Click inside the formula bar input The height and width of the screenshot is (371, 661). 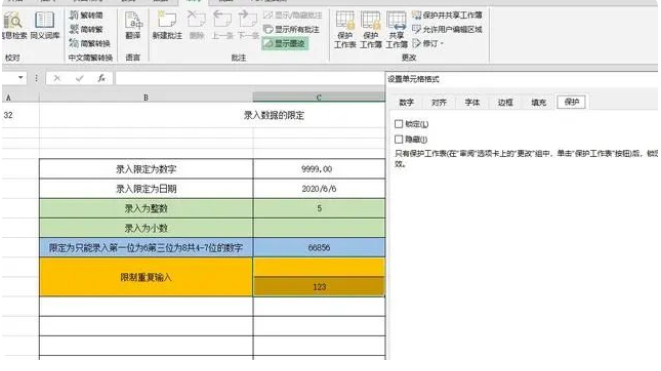coord(250,78)
